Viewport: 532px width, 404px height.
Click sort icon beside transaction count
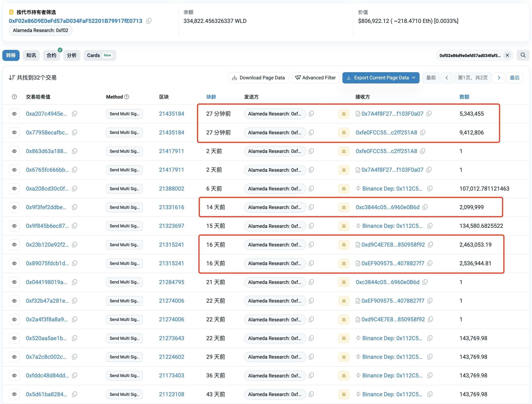click(12, 78)
